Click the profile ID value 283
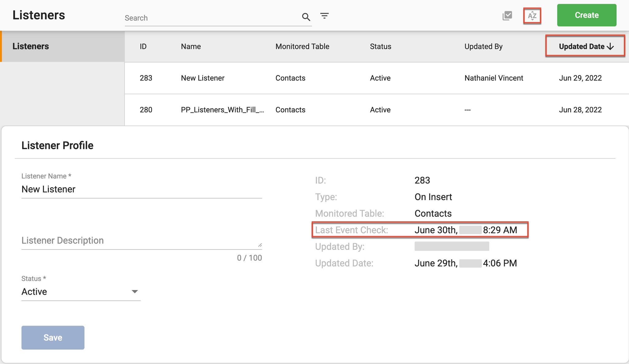Image resolution: width=629 pixels, height=364 pixels. tap(422, 180)
